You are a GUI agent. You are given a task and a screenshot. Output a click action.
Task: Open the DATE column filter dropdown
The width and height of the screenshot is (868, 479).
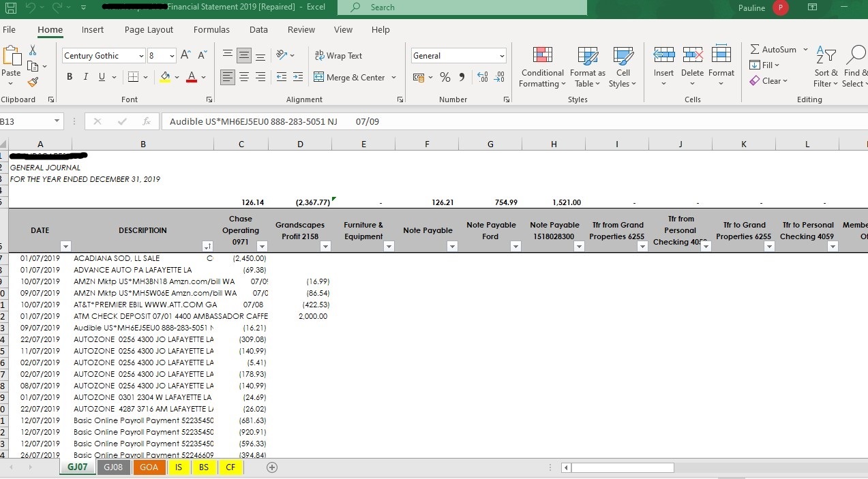pos(65,247)
